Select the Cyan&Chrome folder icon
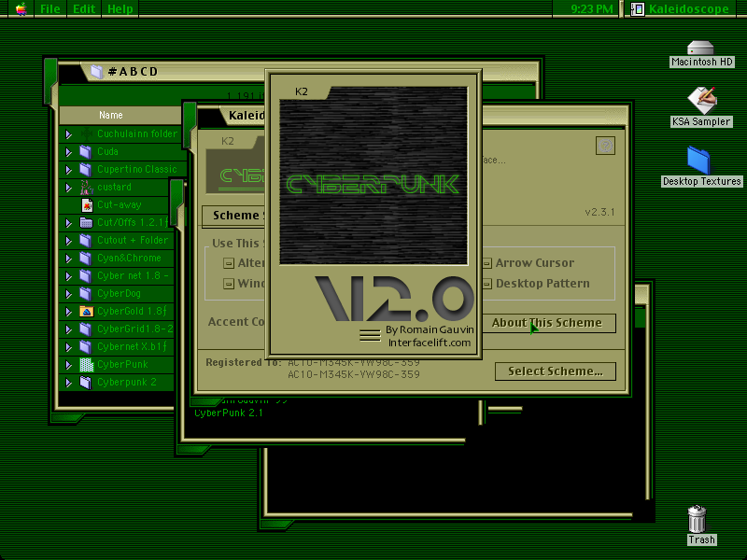This screenshot has height=560, width=747. (x=86, y=259)
